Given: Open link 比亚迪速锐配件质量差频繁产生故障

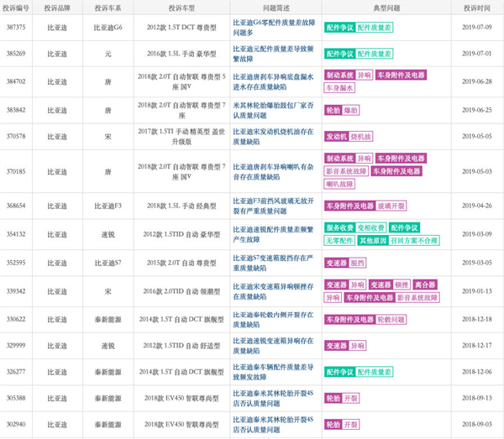Looking at the screenshot, I should coord(273,234).
